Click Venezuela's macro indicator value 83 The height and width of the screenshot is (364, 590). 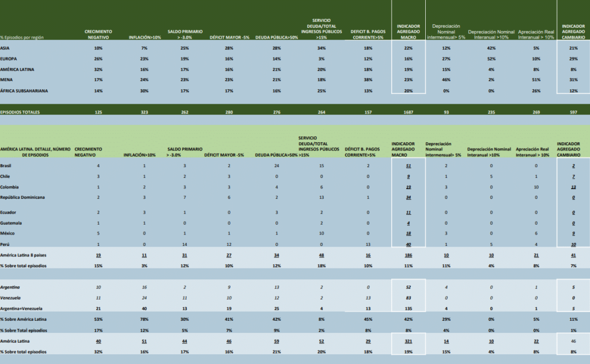[x=409, y=298]
